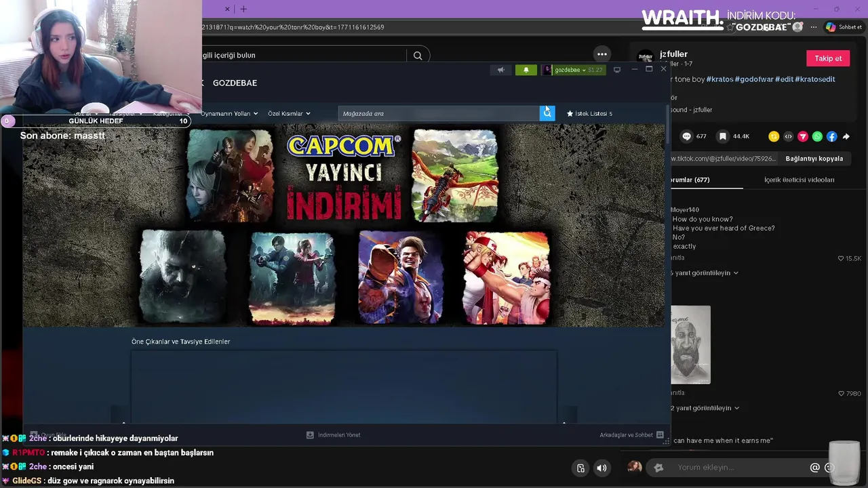Open İstek Listesi wishlist
The height and width of the screenshot is (488, 868).
(590, 113)
